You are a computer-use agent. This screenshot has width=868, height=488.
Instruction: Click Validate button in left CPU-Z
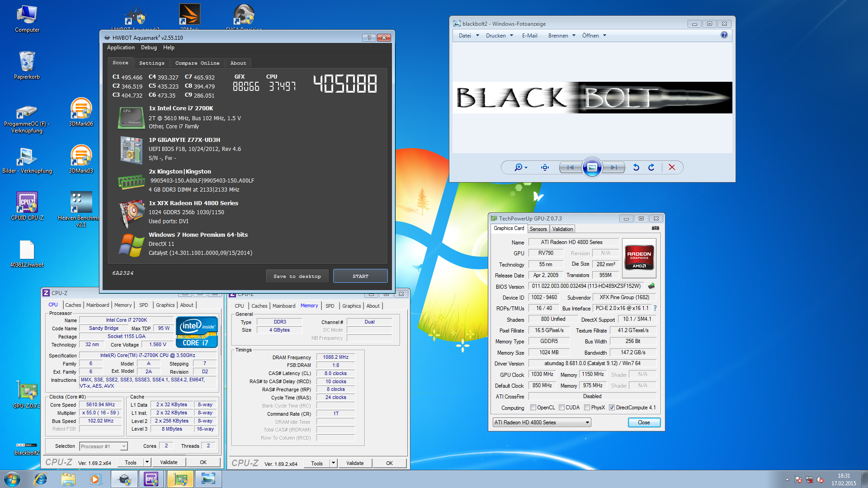point(169,462)
